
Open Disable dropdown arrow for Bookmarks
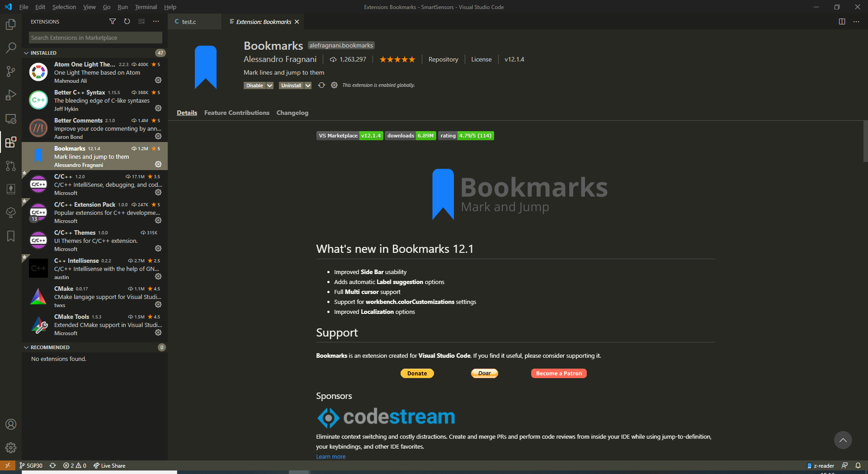coord(270,85)
